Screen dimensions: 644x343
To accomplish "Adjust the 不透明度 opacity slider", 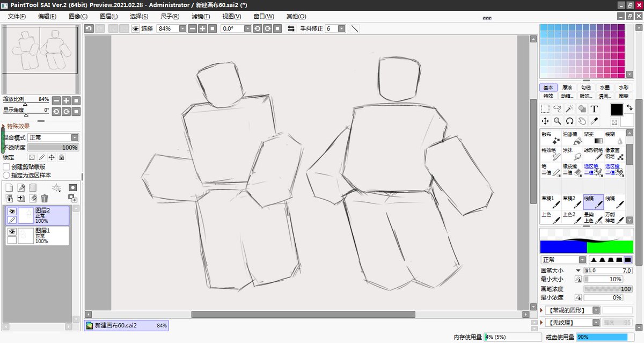I will [53, 147].
